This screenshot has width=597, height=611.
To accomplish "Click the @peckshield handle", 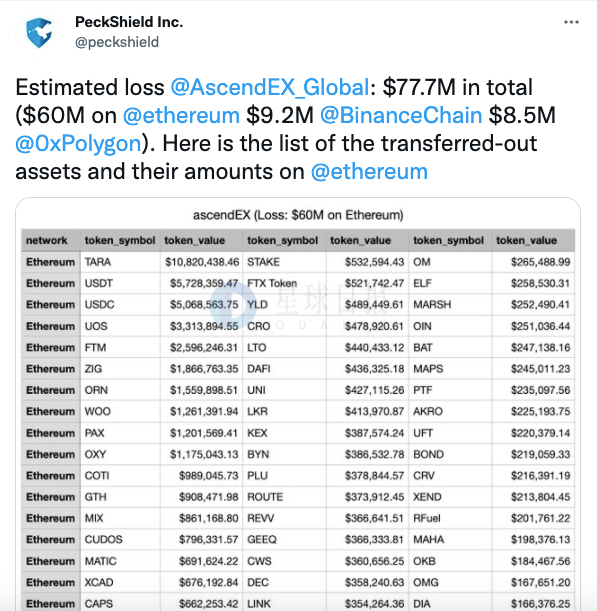I will tap(117, 42).
